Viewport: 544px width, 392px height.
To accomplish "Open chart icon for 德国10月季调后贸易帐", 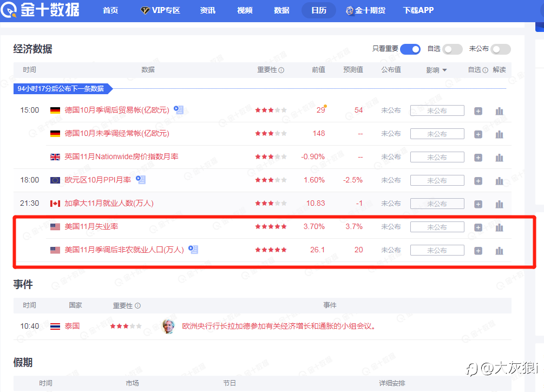I will point(499,111).
